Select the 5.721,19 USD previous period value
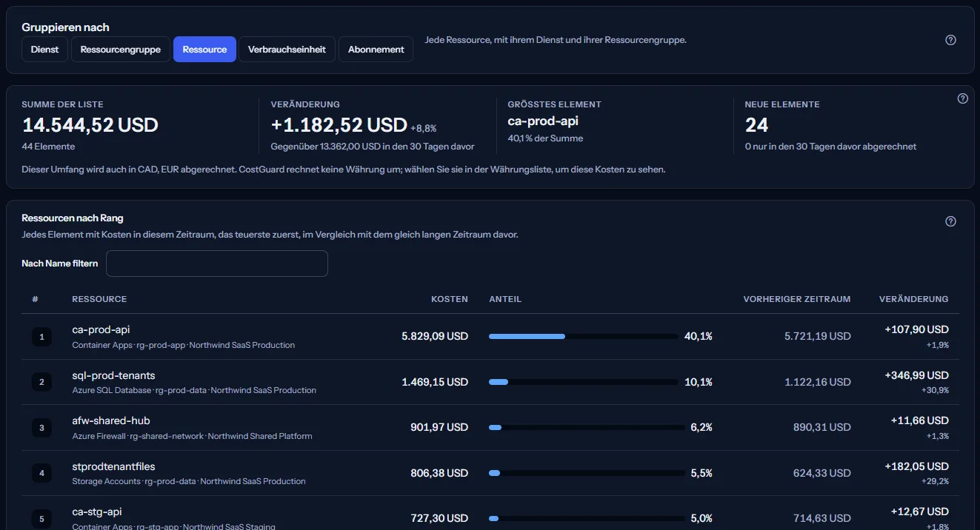The width and height of the screenshot is (980, 530). point(818,336)
